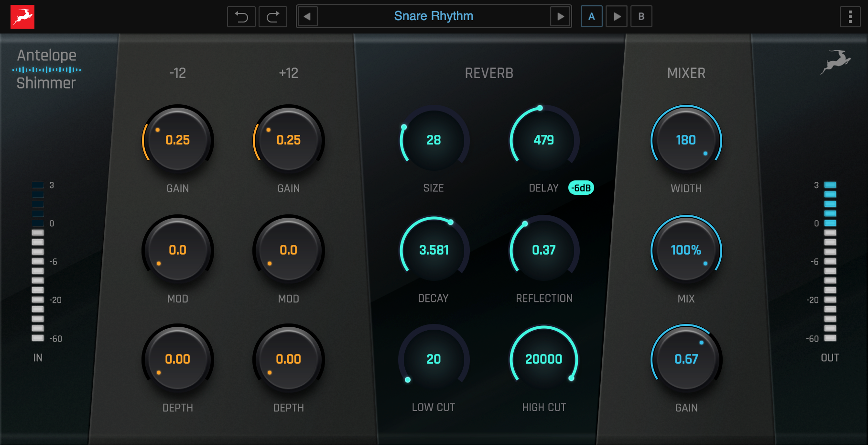Click the redo arrow button
This screenshot has width=868, height=445.
[273, 17]
